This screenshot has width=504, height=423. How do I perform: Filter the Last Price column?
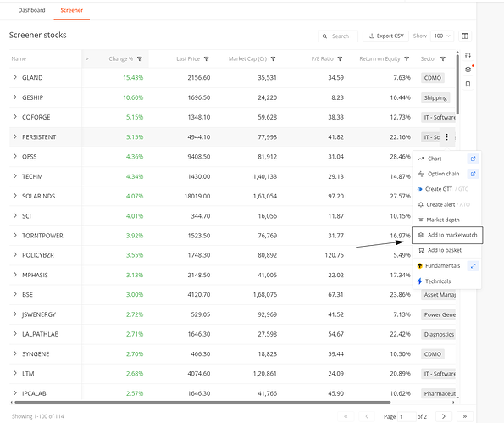tap(207, 58)
